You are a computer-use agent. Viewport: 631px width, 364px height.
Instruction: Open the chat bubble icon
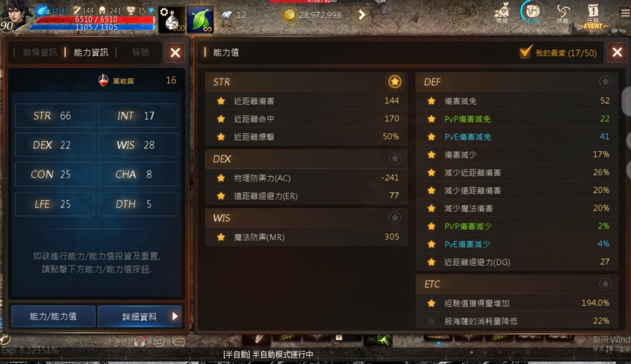click(179, 342)
